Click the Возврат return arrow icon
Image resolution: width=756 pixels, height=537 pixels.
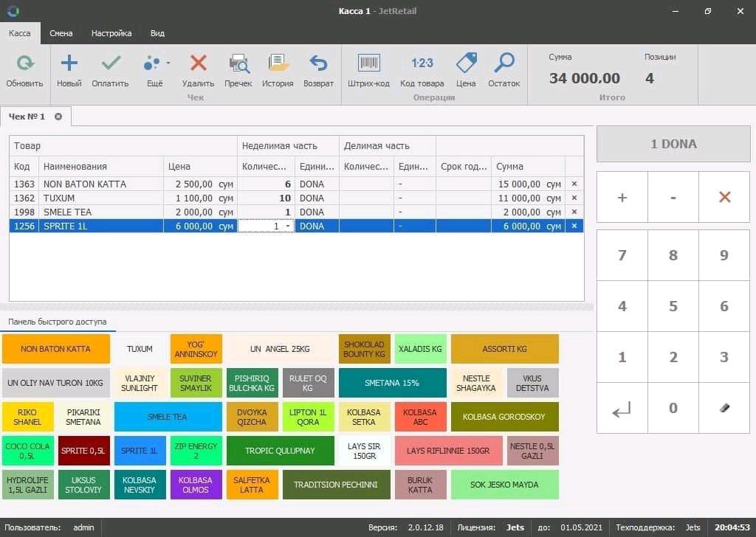click(x=318, y=65)
